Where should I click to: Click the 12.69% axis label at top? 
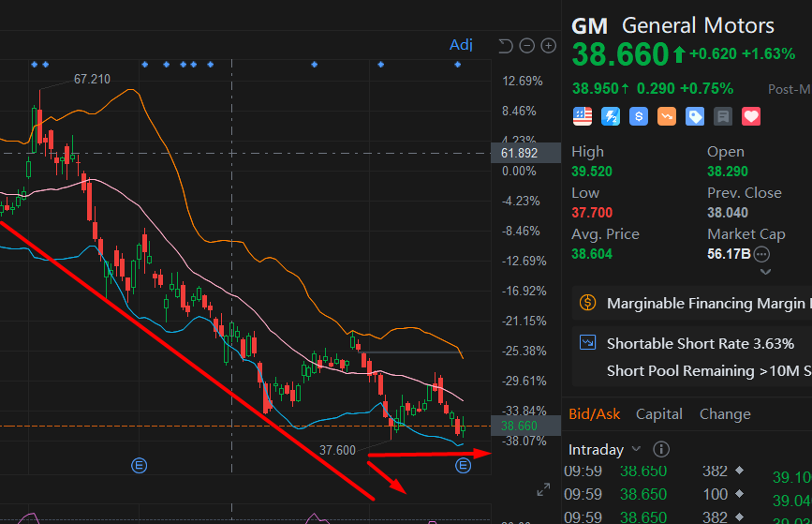pos(522,81)
